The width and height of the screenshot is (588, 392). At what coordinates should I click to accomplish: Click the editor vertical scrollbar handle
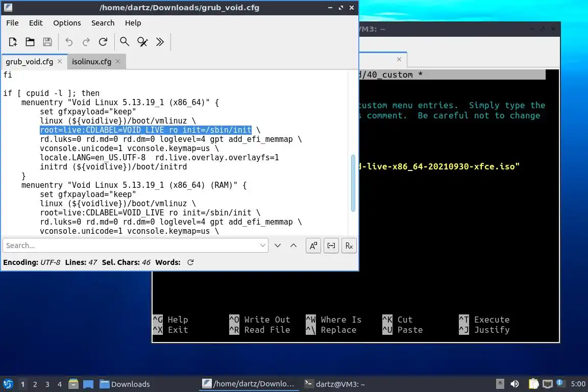(353, 183)
